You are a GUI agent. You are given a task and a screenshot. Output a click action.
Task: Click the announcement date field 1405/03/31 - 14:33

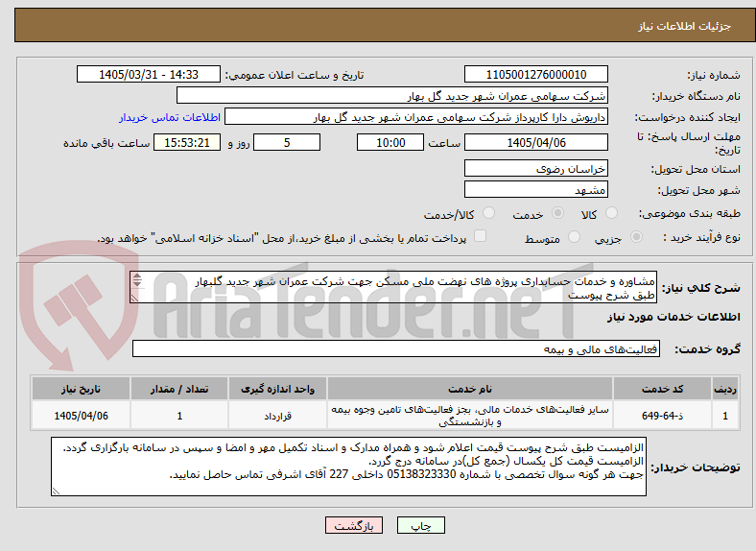pos(149,74)
